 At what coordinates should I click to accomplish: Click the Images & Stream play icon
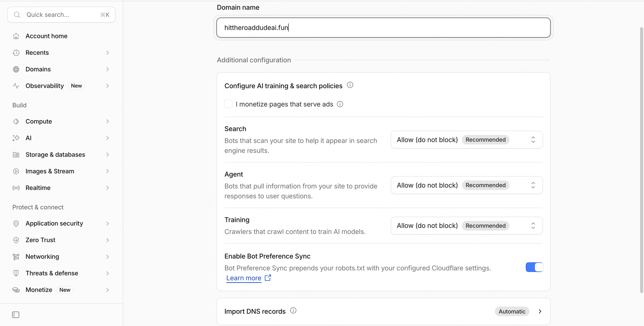(x=16, y=171)
